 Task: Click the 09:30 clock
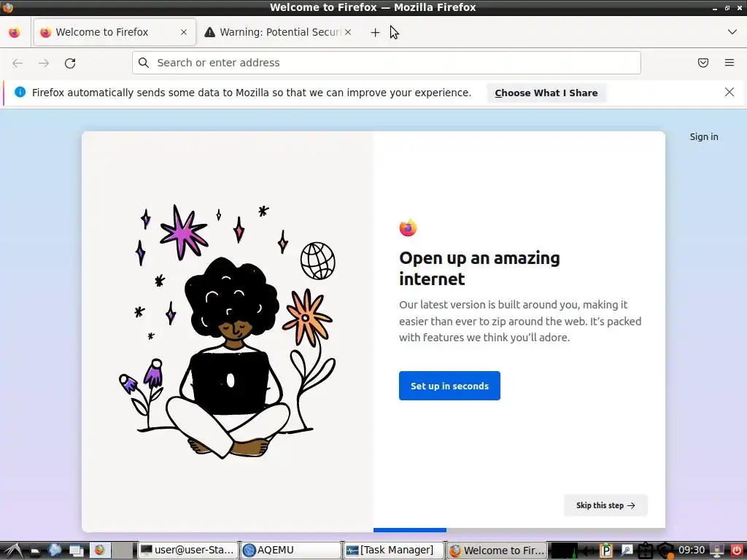click(x=692, y=551)
